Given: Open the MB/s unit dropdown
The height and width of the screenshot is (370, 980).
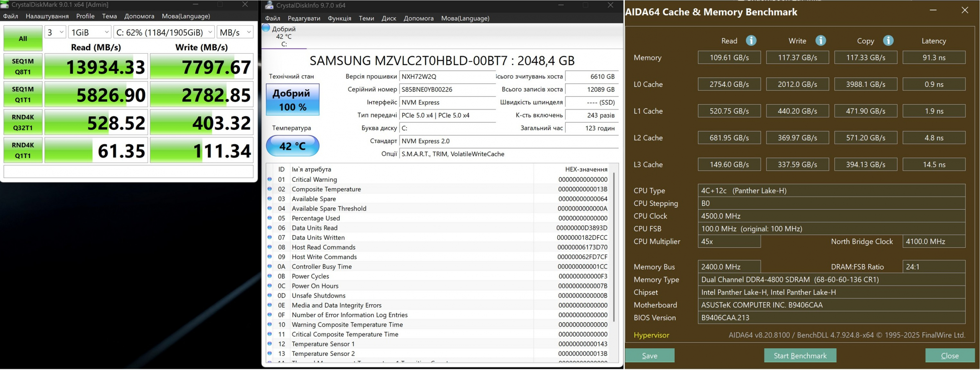Looking at the screenshot, I should 235,33.
